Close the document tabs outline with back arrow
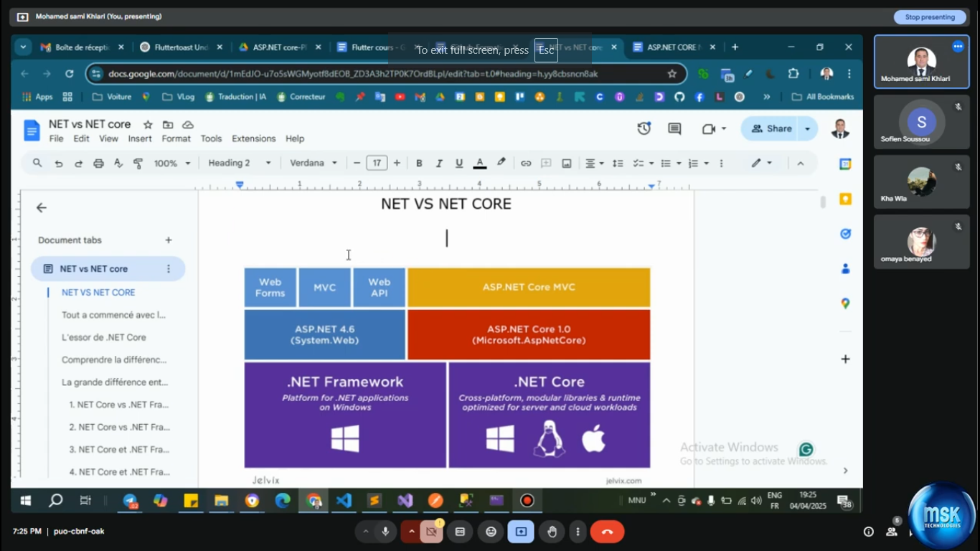Viewport: 980px width, 551px height. 42,208
